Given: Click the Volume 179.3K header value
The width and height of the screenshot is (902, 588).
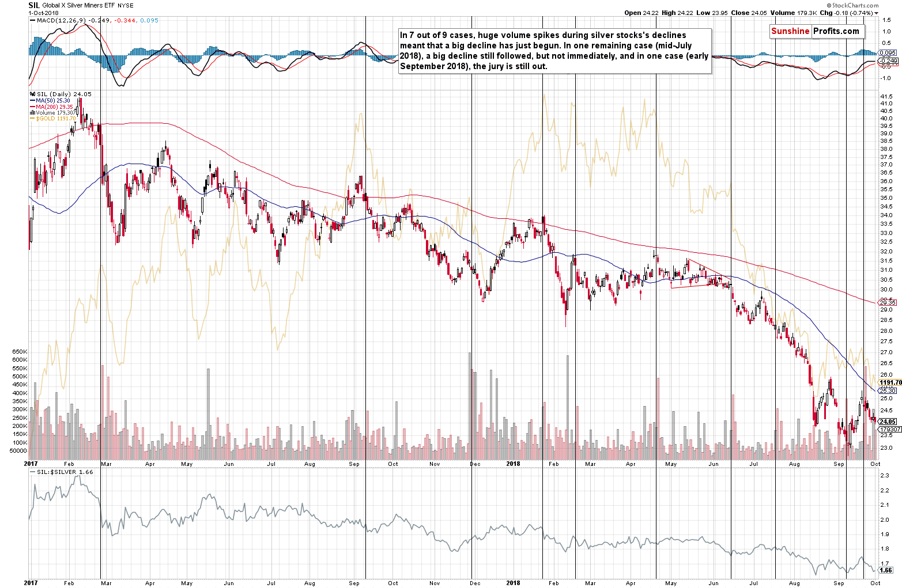Looking at the screenshot, I should 794,13.
